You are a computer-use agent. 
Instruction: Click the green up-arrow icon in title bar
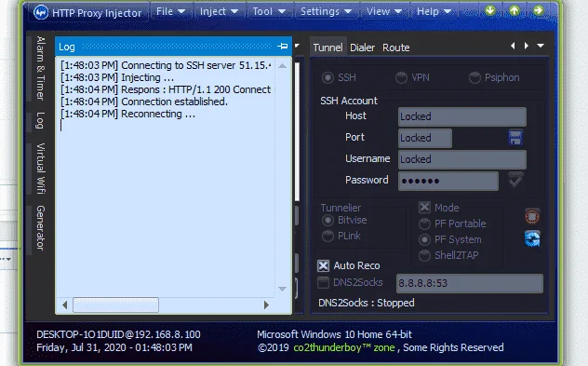(x=514, y=10)
